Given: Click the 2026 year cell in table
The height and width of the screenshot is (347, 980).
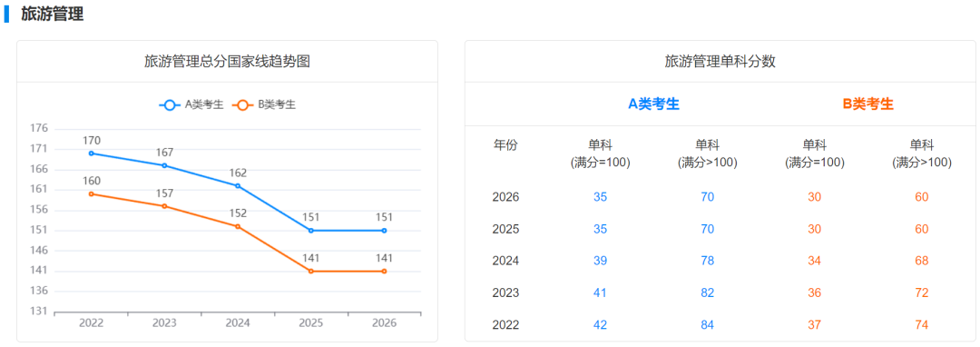Looking at the screenshot, I should [505, 197].
